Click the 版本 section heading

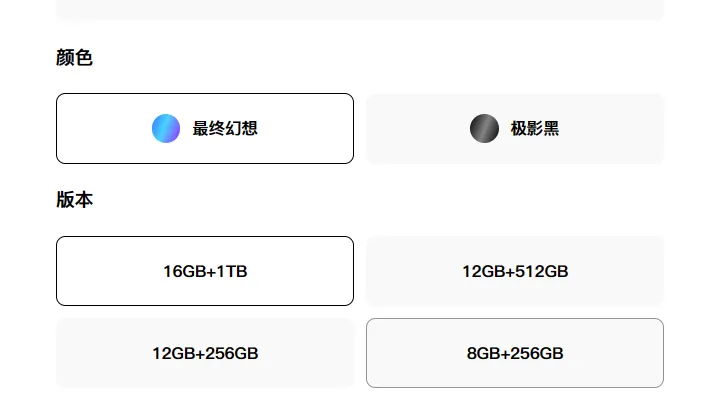74,200
